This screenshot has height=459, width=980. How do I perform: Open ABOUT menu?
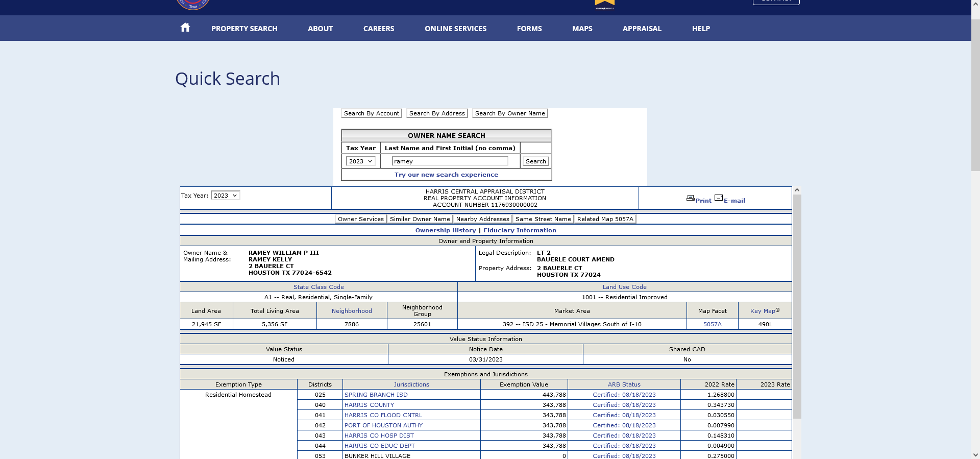pyautogui.click(x=320, y=29)
